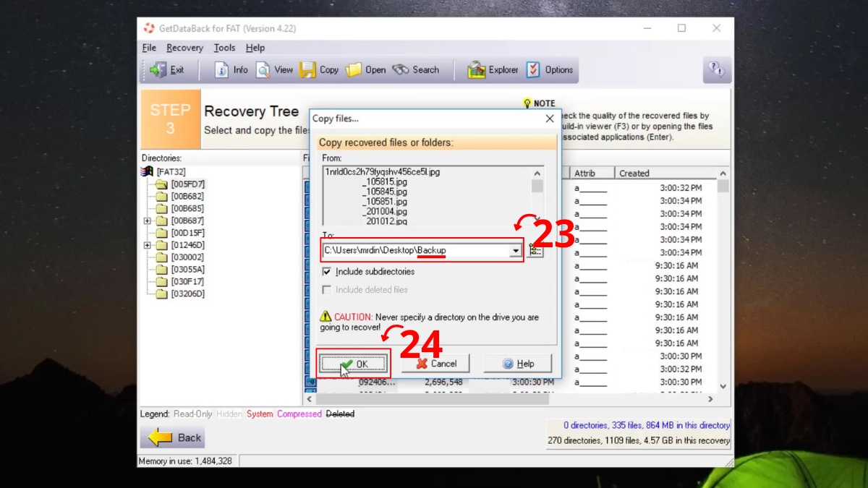
Task: Click the dialog Help button
Action: coord(518,364)
